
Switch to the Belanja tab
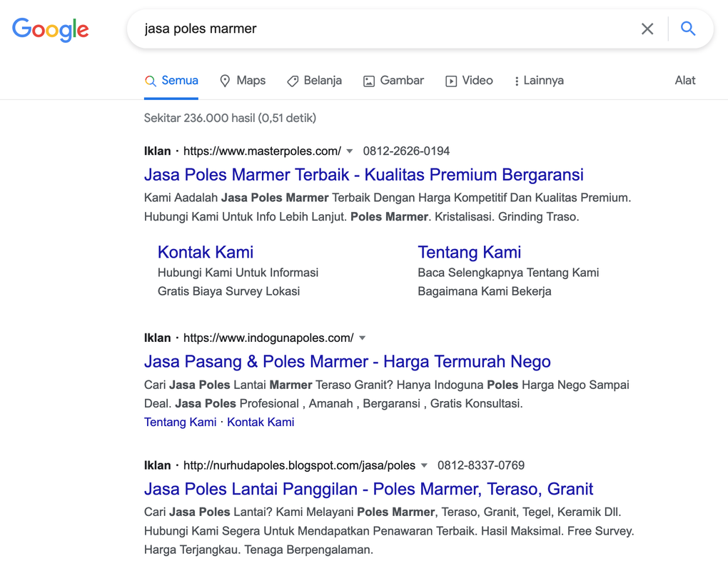point(314,81)
